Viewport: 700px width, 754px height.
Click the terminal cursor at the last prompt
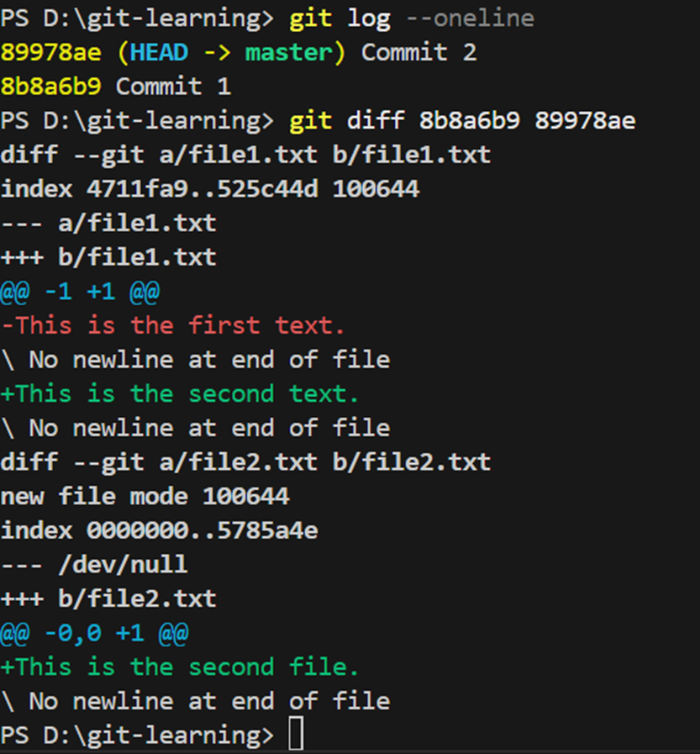[296, 733]
